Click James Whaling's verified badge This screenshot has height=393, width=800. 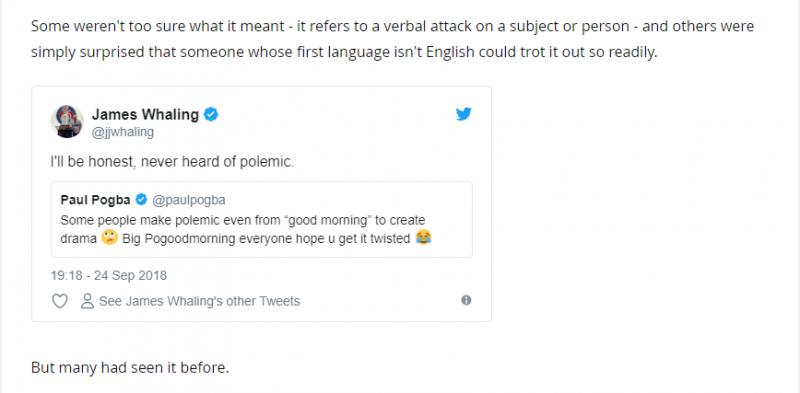[x=211, y=114]
